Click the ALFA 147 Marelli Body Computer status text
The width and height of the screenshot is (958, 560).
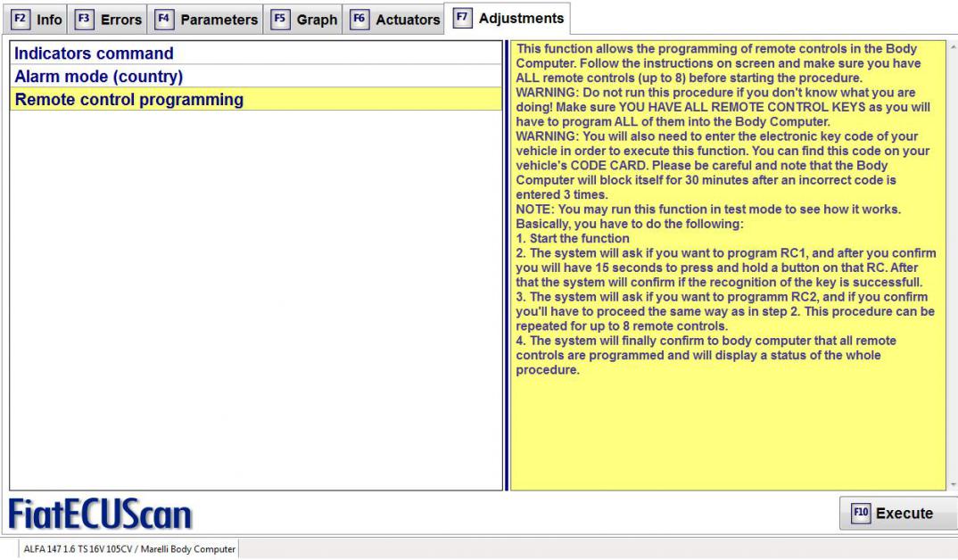[129, 549]
